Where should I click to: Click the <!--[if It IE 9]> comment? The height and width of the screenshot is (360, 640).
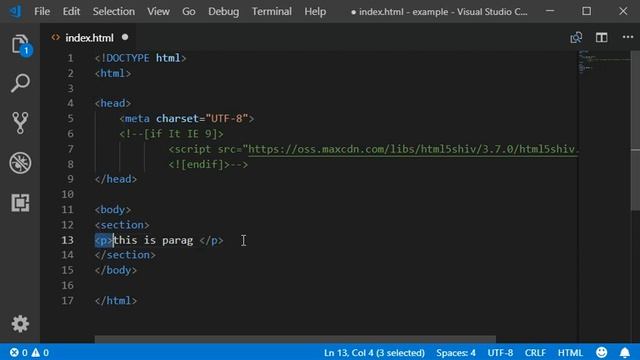click(171, 133)
